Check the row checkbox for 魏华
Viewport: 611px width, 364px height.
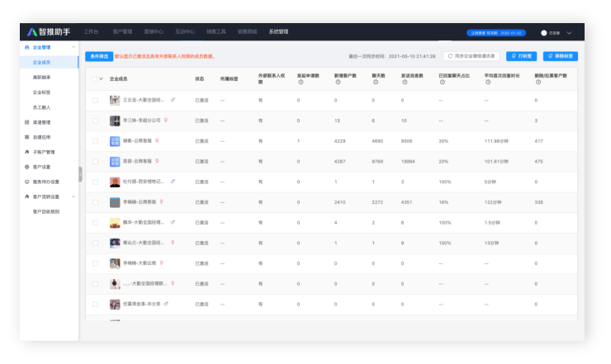(x=95, y=223)
